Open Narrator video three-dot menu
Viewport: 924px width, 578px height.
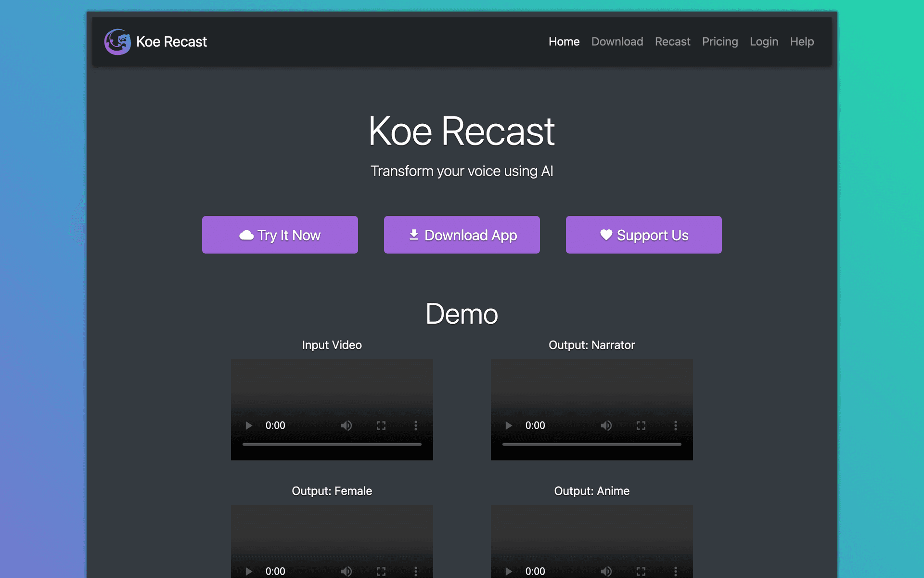click(x=676, y=425)
